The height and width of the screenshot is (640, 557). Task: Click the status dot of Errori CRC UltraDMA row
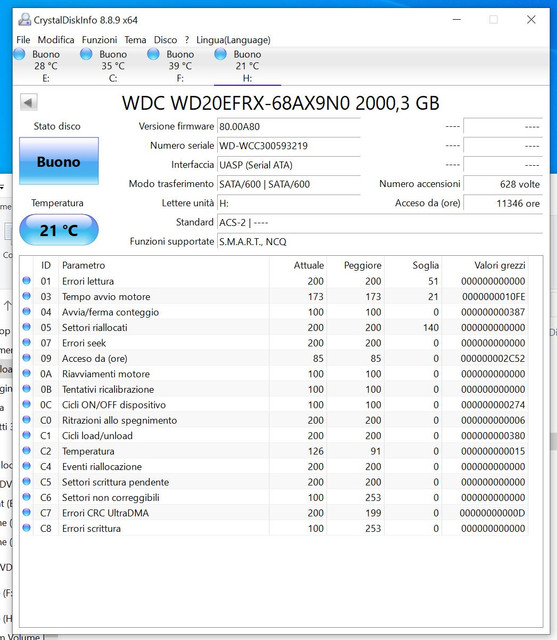point(27,512)
